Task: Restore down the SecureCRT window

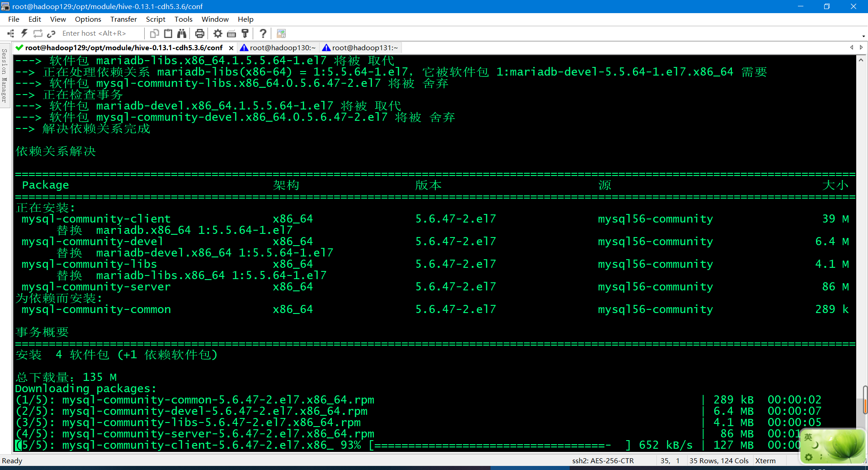Action: pos(827,6)
